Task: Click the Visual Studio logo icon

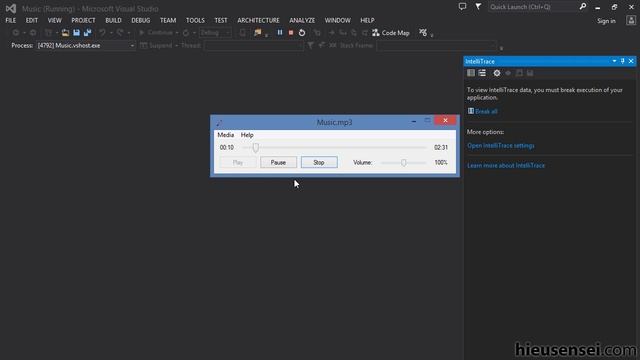Action: pos(11,8)
